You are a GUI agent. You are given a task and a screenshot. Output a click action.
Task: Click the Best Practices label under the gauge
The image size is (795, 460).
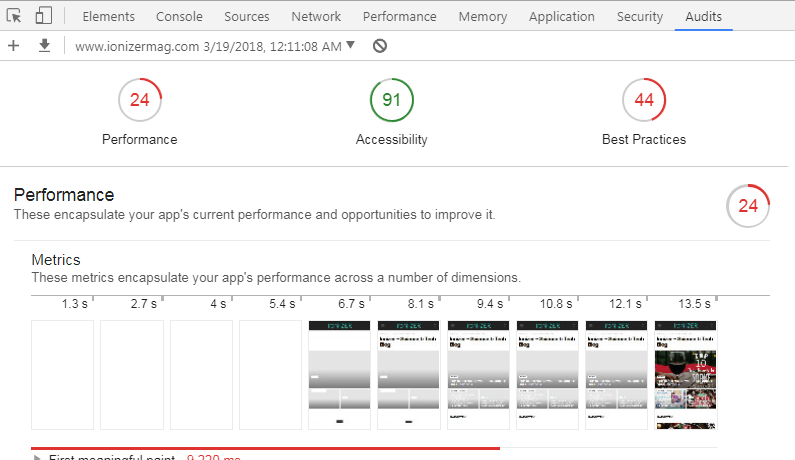pyautogui.click(x=644, y=139)
